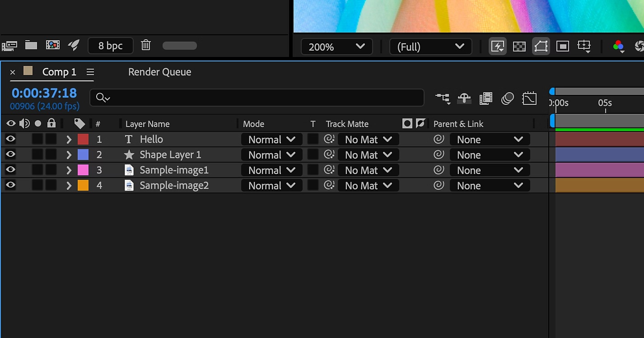Show channel and color management settings
This screenshot has width=644, height=338.
click(x=618, y=47)
